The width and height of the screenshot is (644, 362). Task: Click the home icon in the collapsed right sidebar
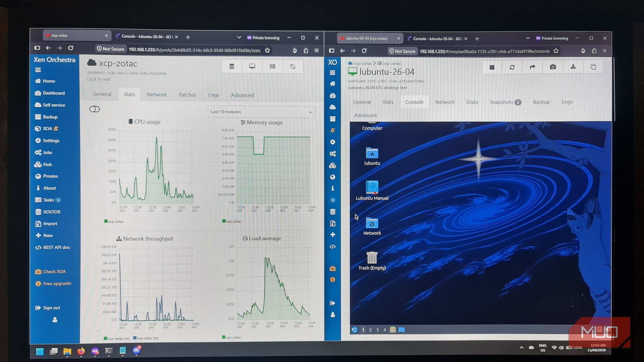tap(332, 84)
